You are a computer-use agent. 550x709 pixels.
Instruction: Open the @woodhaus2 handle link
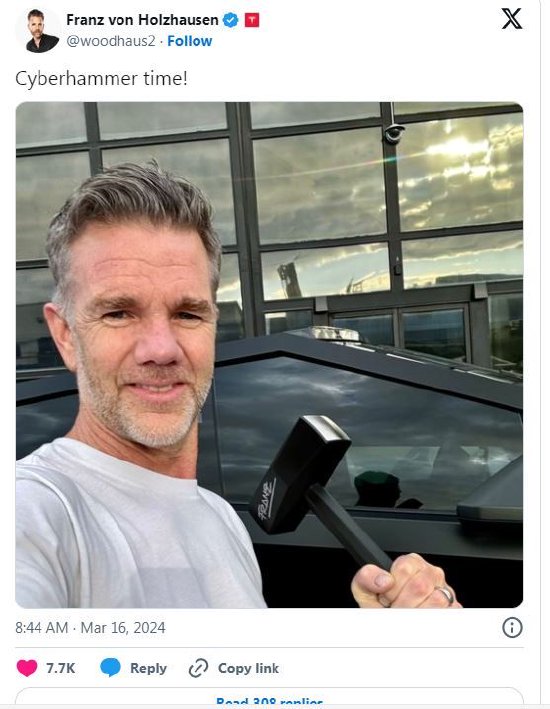click(x=111, y=41)
